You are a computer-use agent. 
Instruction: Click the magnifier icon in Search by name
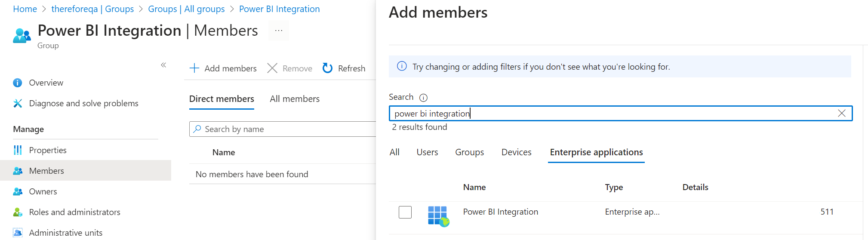pyautogui.click(x=197, y=129)
